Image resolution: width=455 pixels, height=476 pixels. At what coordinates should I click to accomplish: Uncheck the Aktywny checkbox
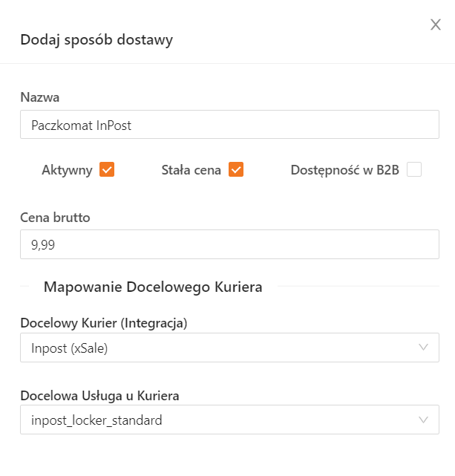107,170
